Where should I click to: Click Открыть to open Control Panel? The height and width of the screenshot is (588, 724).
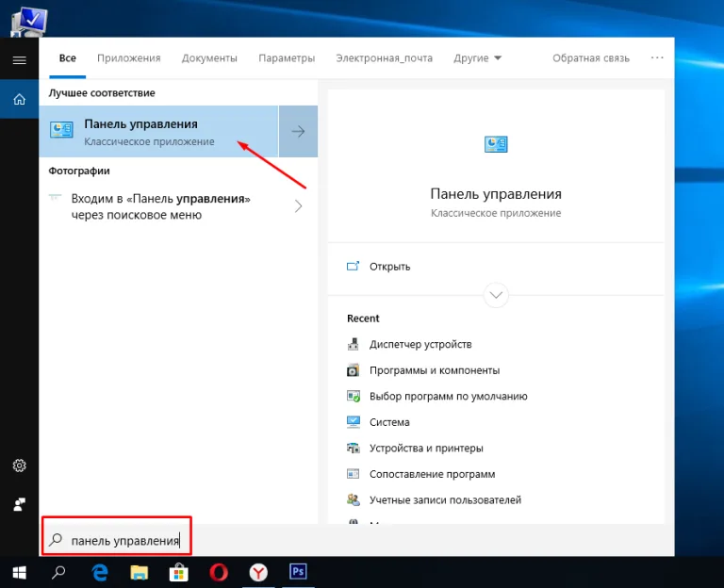click(389, 267)
